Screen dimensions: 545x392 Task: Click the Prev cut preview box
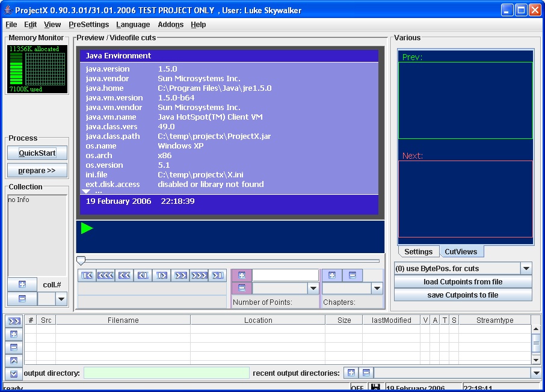466,100
